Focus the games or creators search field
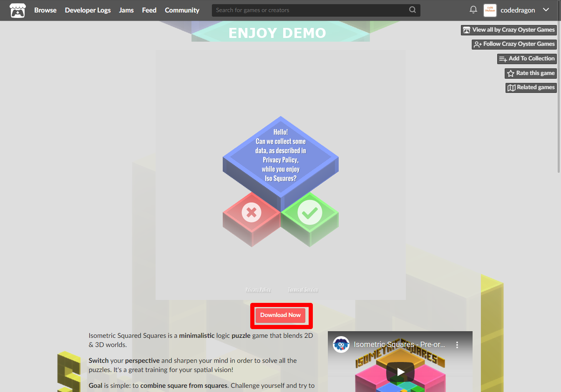The width and height of the screenshot is (561, 392). (x=316, y=10)
